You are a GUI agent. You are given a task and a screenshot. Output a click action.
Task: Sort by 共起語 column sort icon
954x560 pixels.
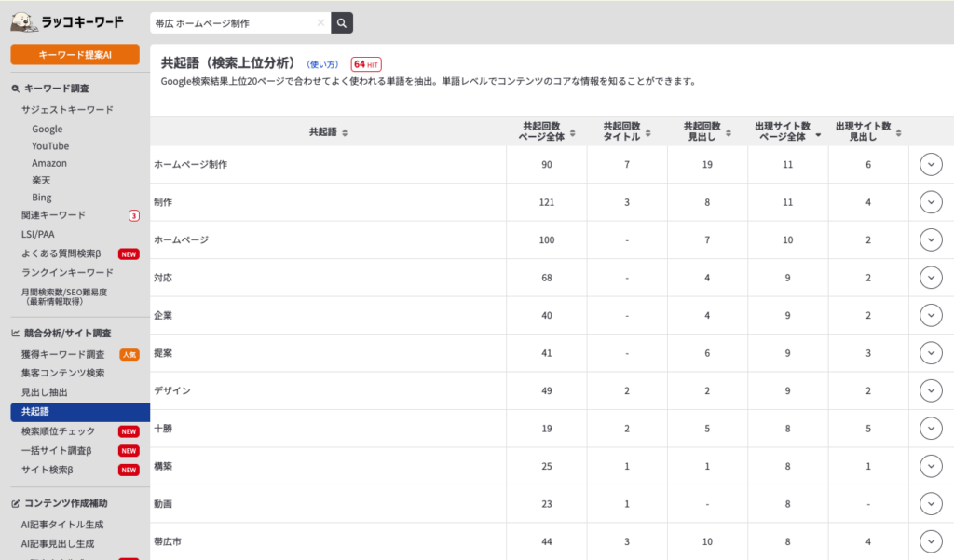tap(345, 133)
